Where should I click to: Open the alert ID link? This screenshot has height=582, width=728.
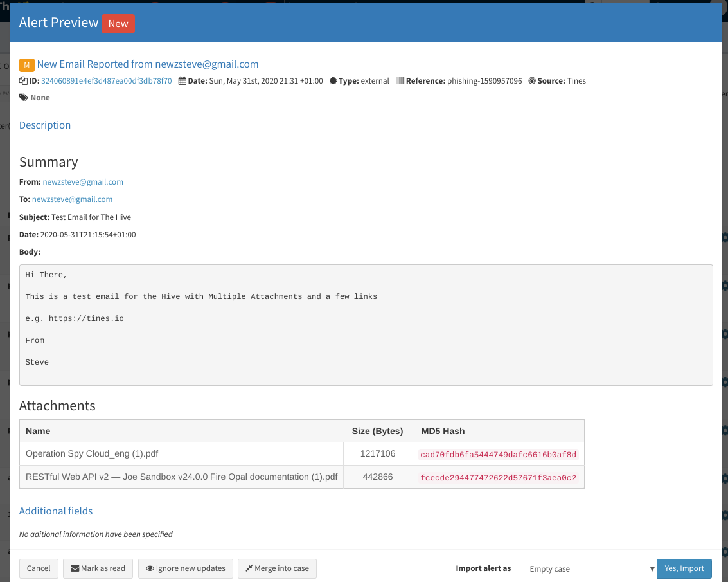click(106, 81)
